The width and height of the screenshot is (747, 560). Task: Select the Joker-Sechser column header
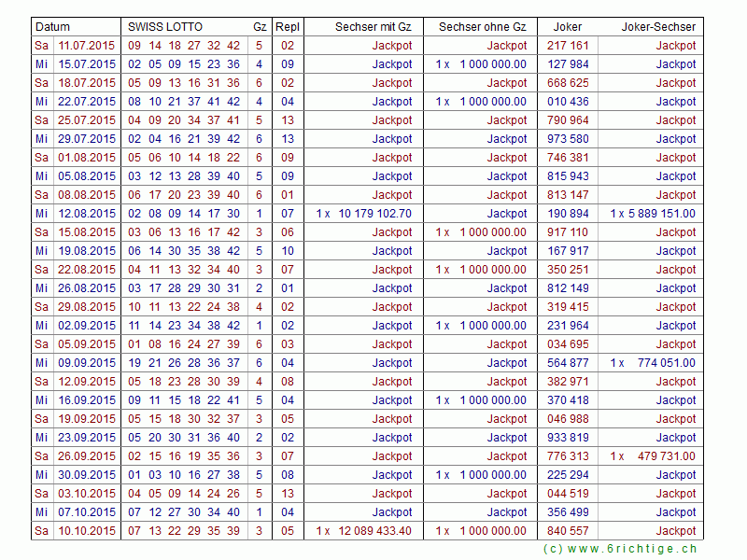coord(658,27)
